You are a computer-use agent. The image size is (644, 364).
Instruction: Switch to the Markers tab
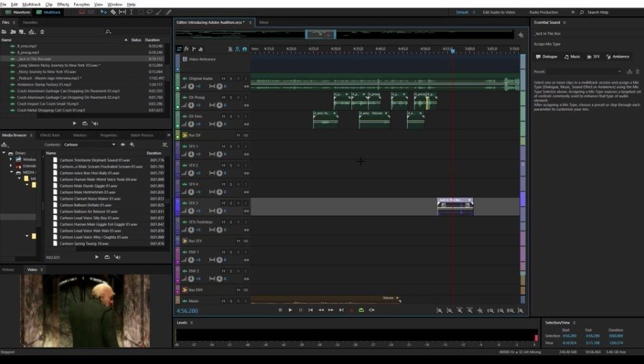(x=80, y=136)
